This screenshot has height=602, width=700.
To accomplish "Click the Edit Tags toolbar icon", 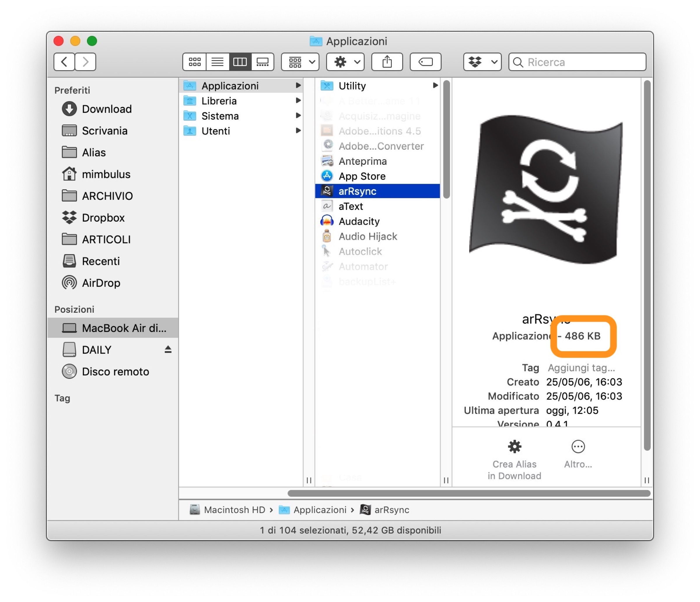I will click(x=425, y=62).
